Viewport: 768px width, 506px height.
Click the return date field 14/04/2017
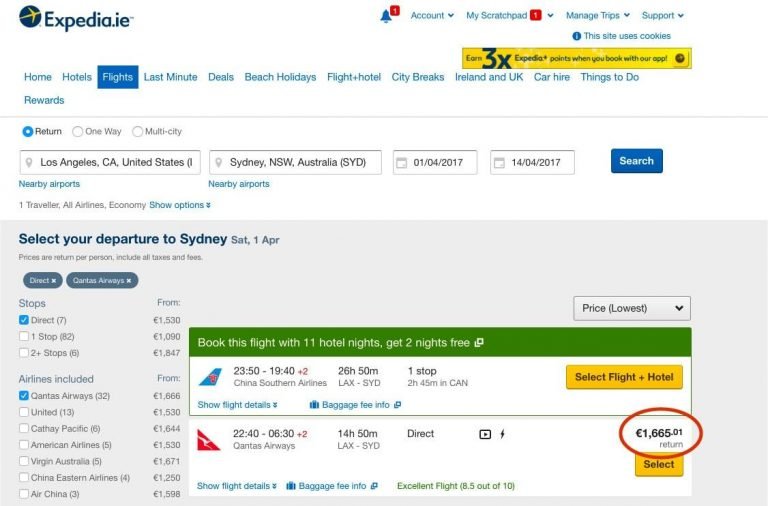pyautogui.click(x=532, y=163)
